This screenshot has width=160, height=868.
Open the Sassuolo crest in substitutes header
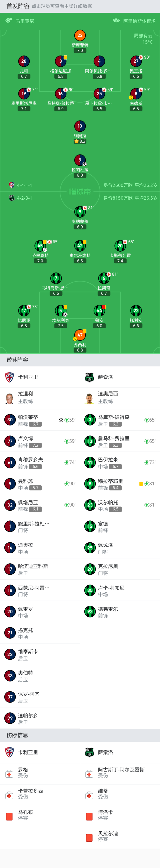(x=90, y=377)
